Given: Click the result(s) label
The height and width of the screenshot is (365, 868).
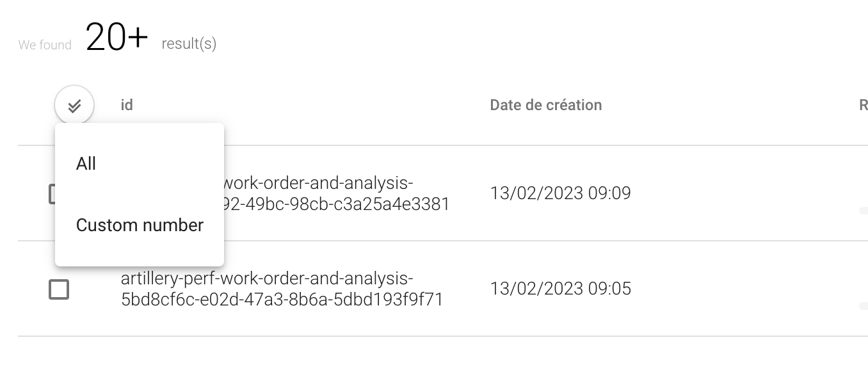Looking at the screenshot, I should click(x=189, y=44).
